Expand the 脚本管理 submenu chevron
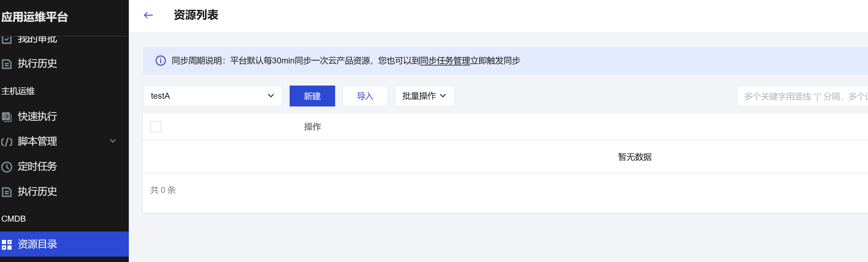Screen dimensions: 868x262 pos(113,141)
